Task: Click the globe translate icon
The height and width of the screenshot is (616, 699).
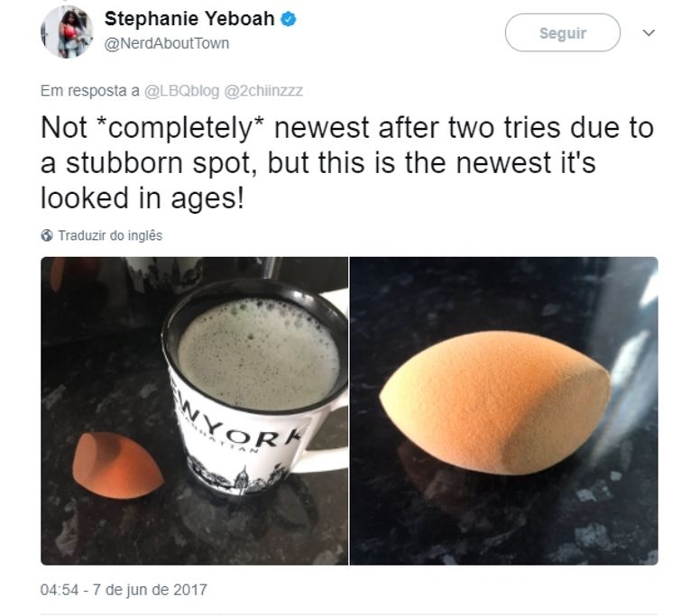Action: (x=46, y=235)
